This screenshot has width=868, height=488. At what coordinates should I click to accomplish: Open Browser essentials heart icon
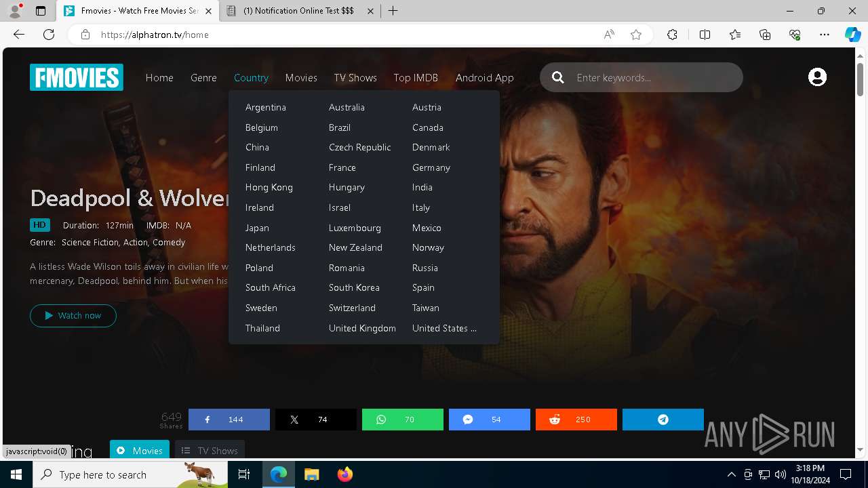click(x=795, y=35)
